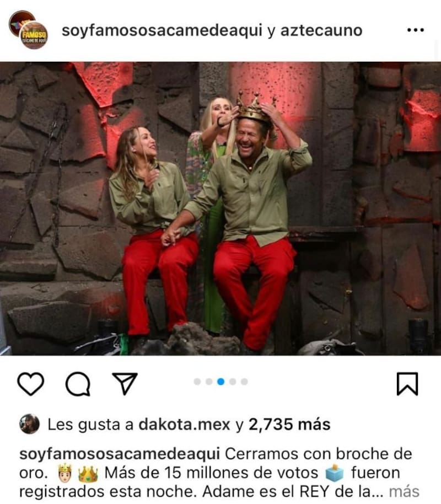This screenshot has width=441, height=504.
Task: Save post with bookmark icon
Action: [407, 383]
